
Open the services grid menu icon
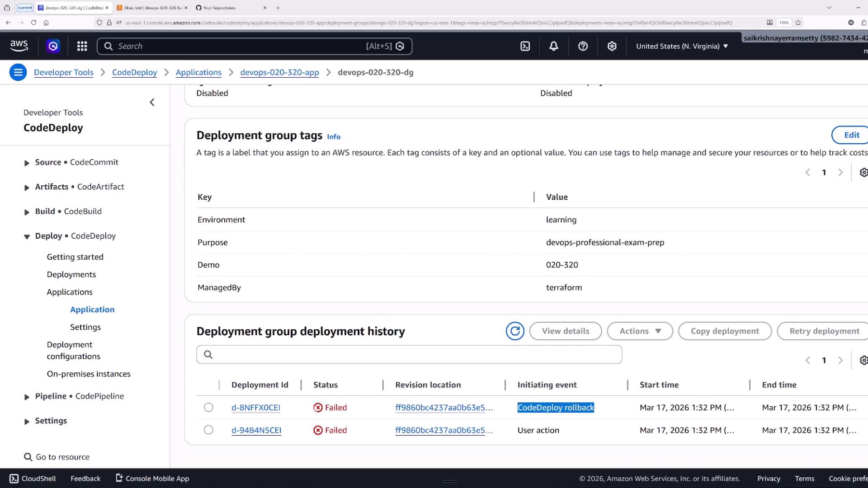point(82,46)
